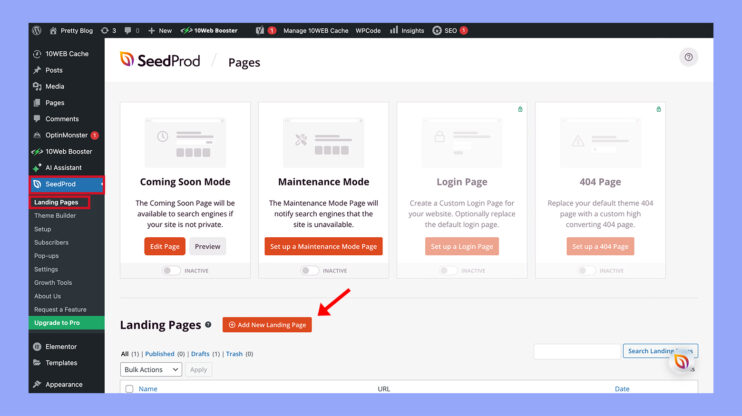Click Edit Page under Coming Soon Mode
The image size is (742, 416).
point(164,246)
